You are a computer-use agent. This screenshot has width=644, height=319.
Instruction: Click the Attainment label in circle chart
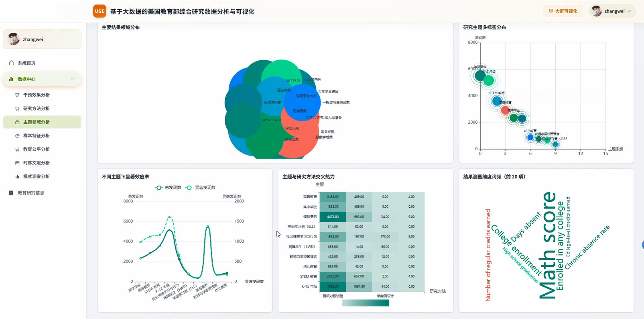[x=272, y=120]
